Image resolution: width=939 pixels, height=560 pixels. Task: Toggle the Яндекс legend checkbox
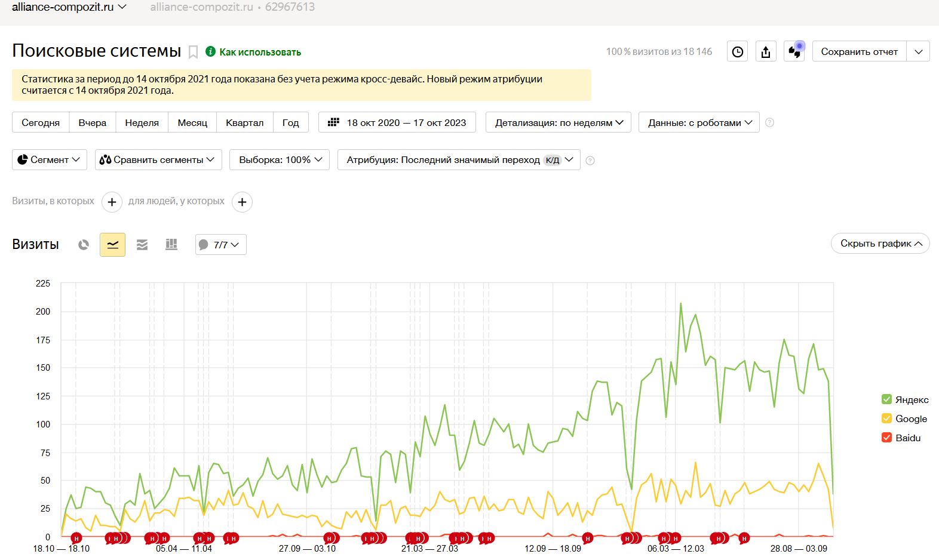(x=886, y=399)
